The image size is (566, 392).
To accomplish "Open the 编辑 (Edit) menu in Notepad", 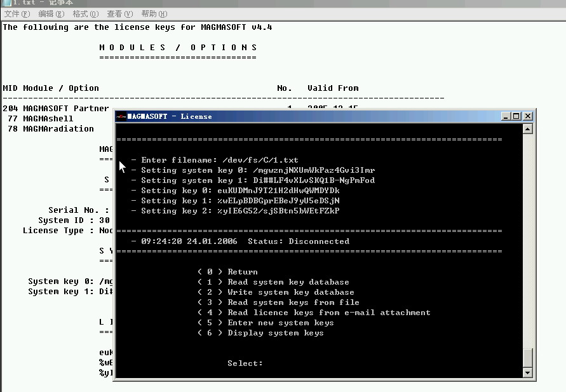I will pyautogui.click(x=51, y=14).
